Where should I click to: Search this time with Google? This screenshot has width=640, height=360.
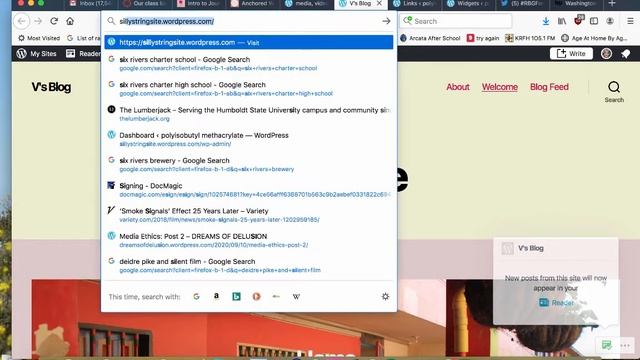(x=196, y=297)
